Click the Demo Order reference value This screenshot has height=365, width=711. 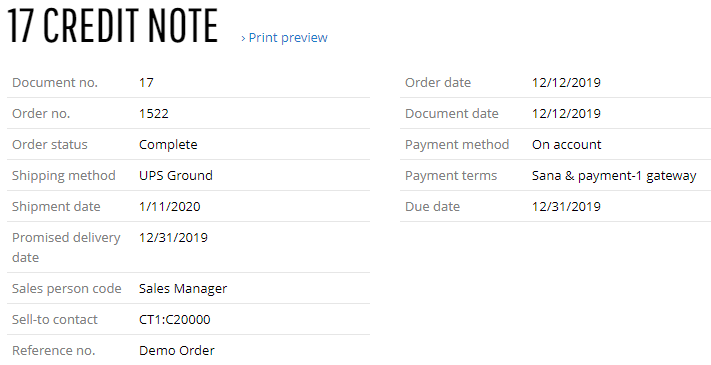177,350
